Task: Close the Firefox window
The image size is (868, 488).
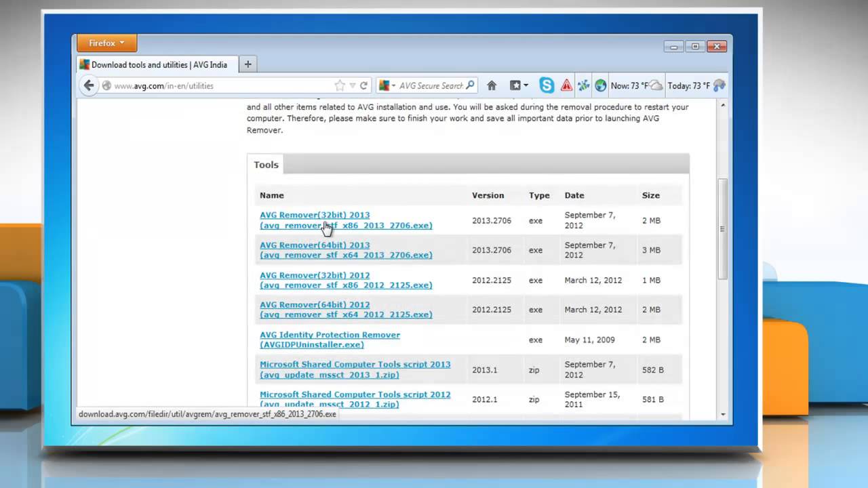Action: tap(717, 47)
